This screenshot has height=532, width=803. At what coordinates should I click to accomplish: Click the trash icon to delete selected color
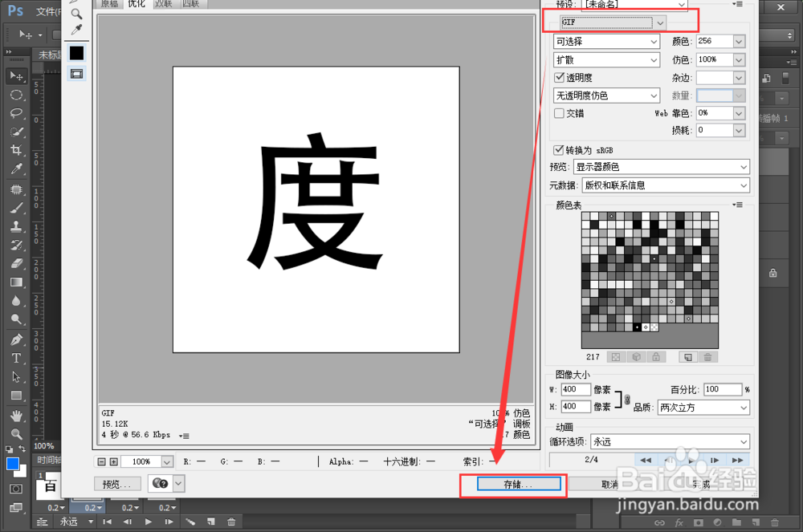click(x=708, y=356)
